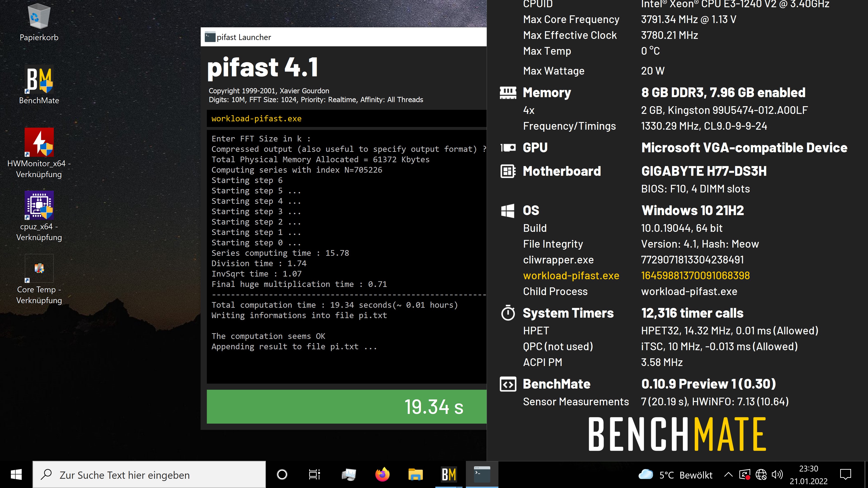Click the GPU section icon
This screenshot has height=488, width=868.
pos(508,148)
